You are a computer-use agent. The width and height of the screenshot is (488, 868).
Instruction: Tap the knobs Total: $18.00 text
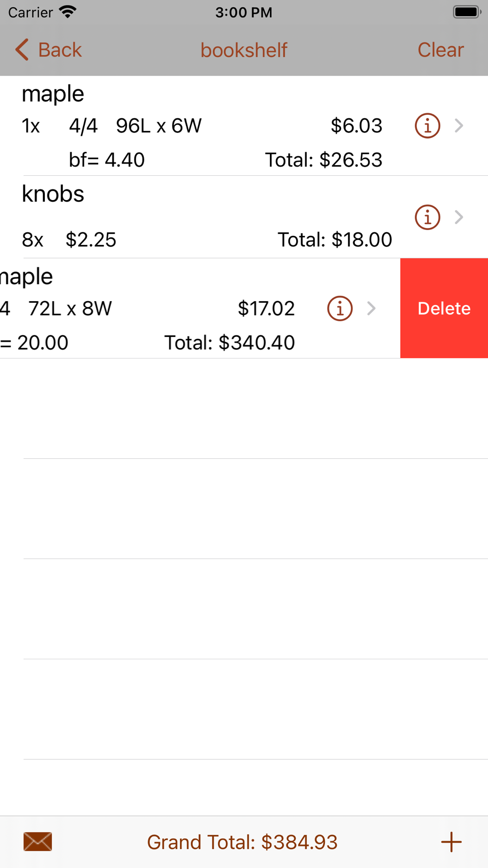[x=334, y=240]
